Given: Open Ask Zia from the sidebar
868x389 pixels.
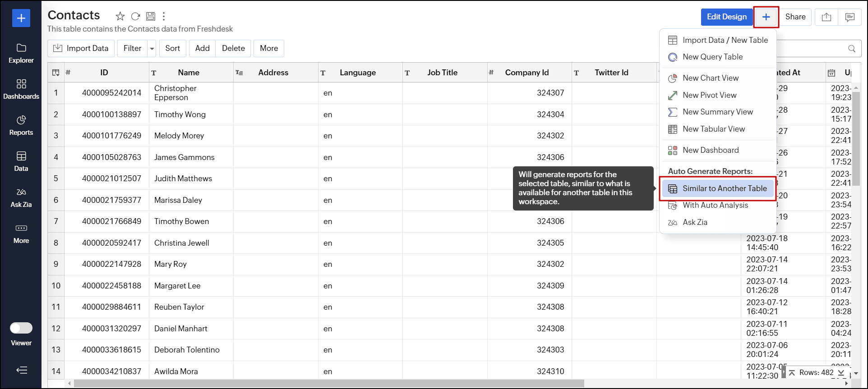Looking at the screenshot, I should pos(21,197).
